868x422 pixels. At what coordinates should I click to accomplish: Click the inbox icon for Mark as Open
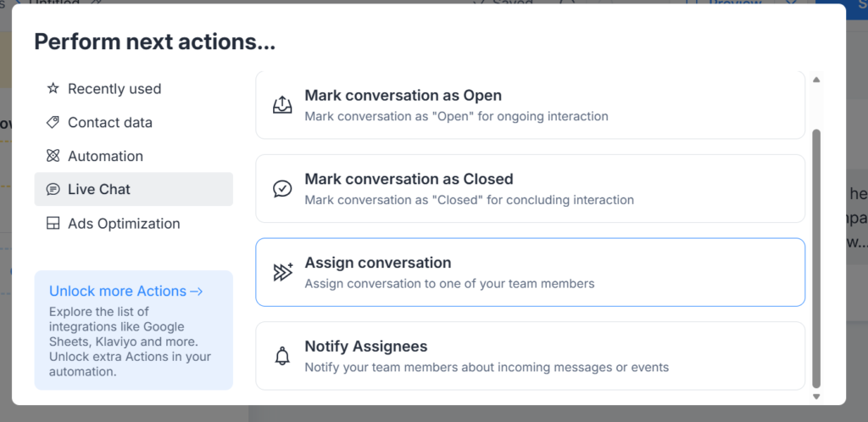(x=282, y=105)
